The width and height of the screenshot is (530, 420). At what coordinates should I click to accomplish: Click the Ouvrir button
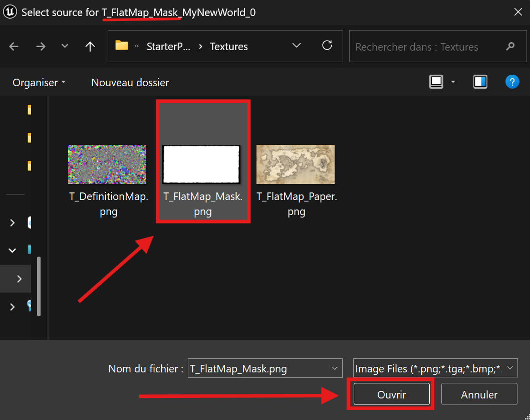(x=391, y=394)
